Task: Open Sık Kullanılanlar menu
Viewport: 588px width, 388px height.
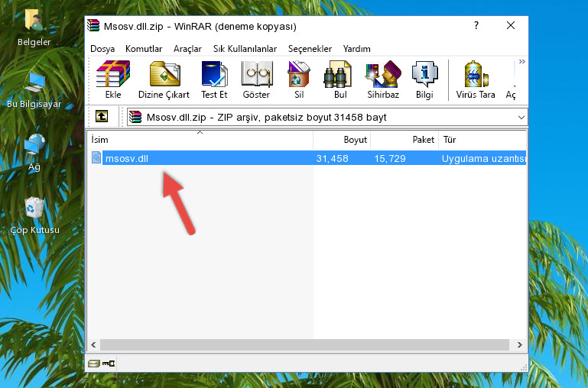Action: (x=245, y=49)
